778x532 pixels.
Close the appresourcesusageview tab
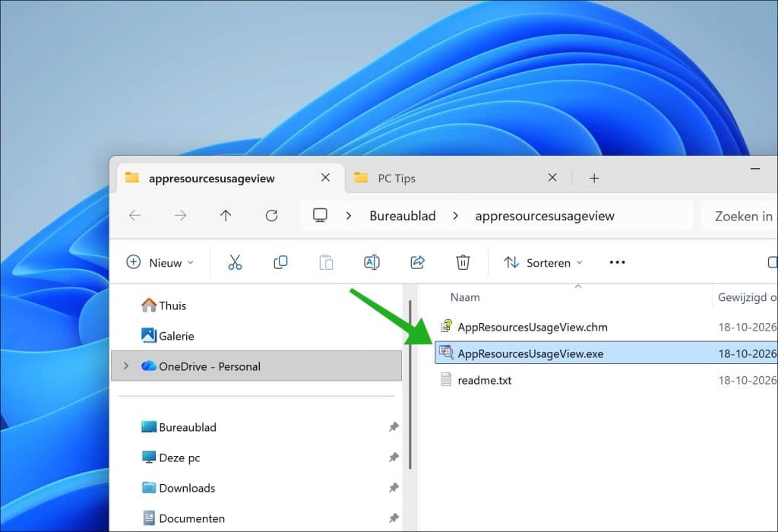pyautogui.click(x=325, y=177)
